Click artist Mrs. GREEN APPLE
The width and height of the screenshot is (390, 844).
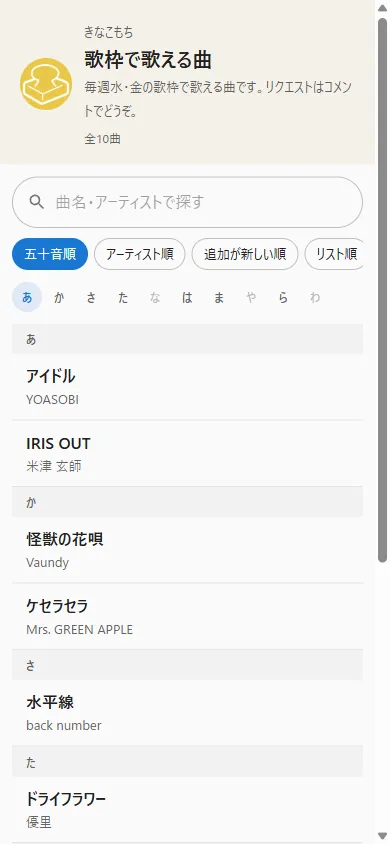click(x=79, y=630)
